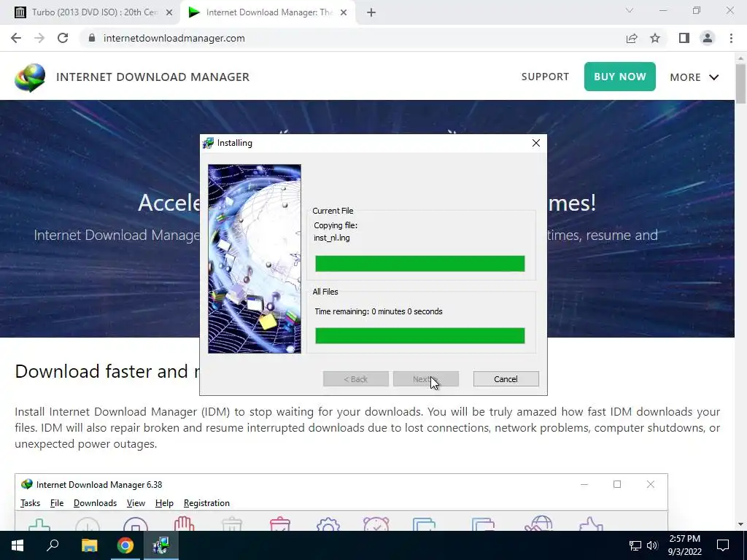747x560 pixels.
Task: Close the Internet Download Manager tab
Action: tap(344, 13)
